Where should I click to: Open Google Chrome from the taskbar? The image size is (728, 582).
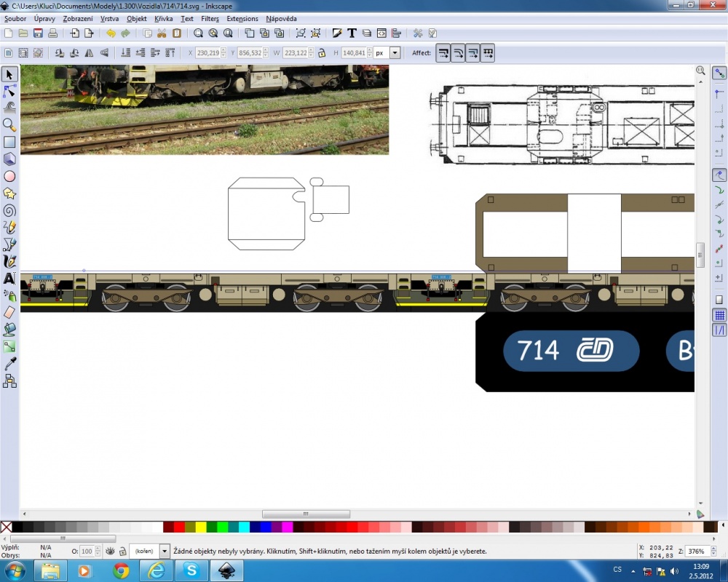121,570
